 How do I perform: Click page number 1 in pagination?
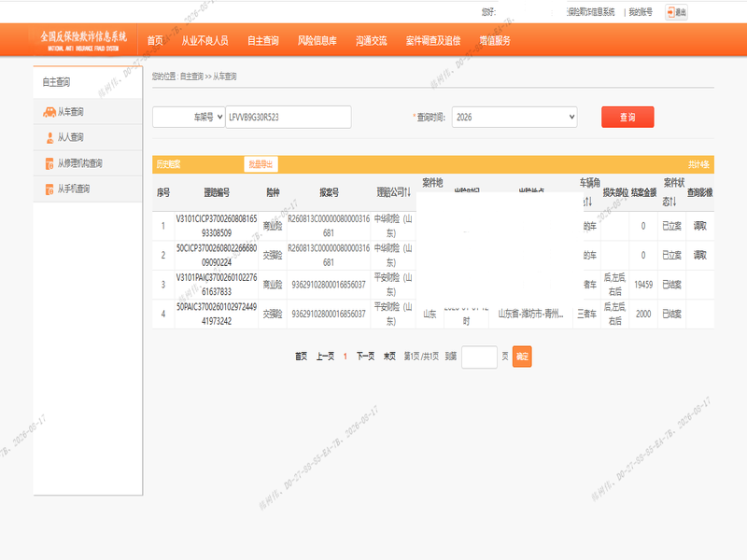[345, 357]
